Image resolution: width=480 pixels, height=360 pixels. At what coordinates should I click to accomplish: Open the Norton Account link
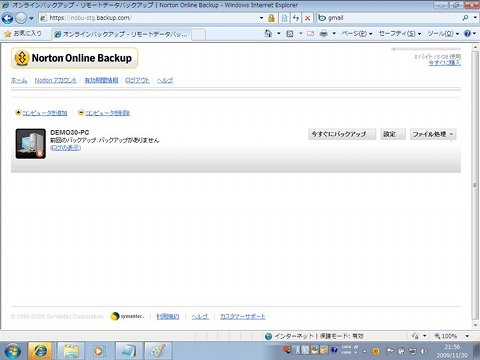tap(56, 80)
